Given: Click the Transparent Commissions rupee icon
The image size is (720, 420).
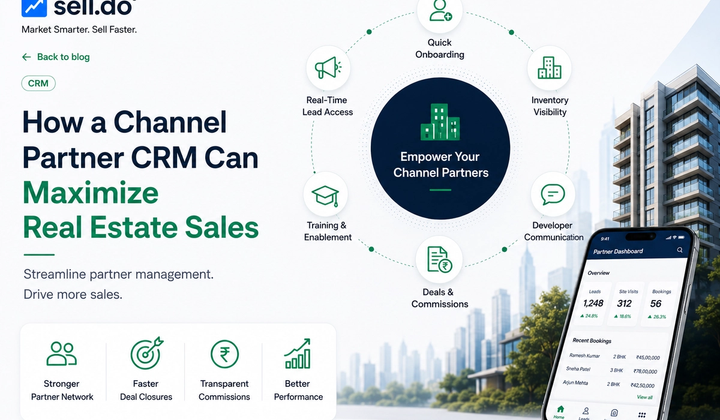Looking at the screenshot, I should point(225,354).
